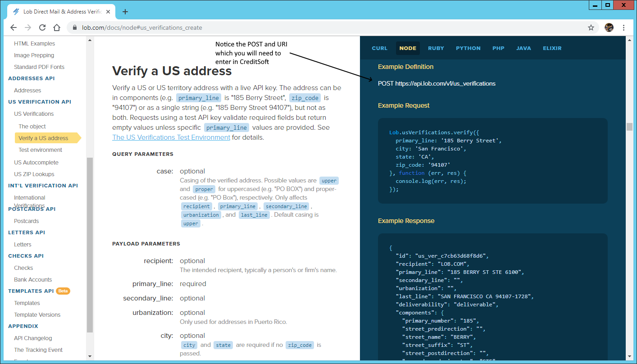Image resolution: width=637 pixels, height=364 pixels.
Task: Switch code samples to PHP
Action: [498, 48]
